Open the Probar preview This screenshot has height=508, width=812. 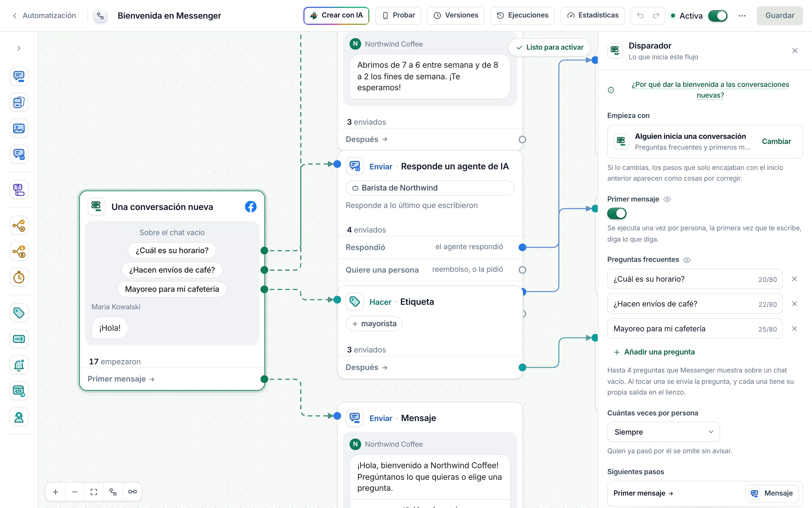tap(398, 16)
